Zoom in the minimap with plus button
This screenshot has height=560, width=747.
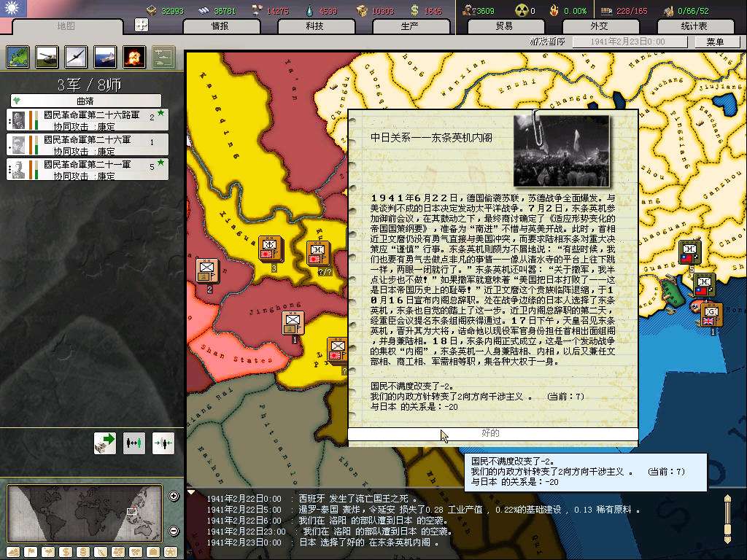[174, 496]
